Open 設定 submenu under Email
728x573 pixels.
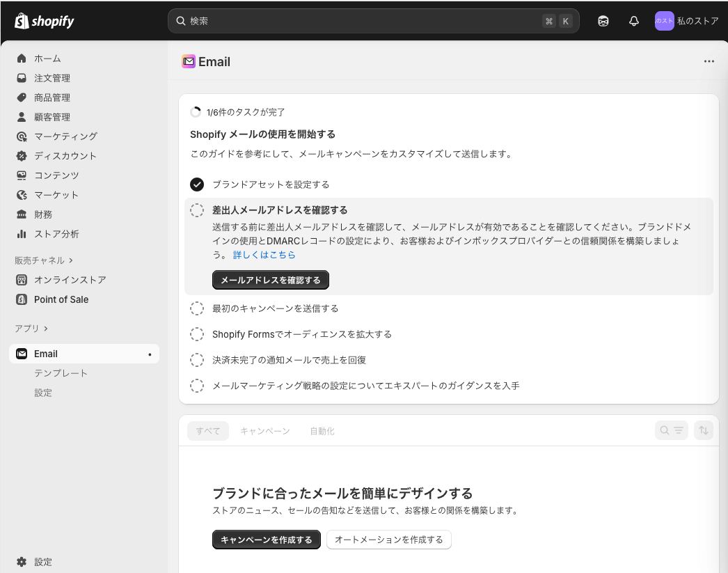pyautogui.click(x=42, y=393)
